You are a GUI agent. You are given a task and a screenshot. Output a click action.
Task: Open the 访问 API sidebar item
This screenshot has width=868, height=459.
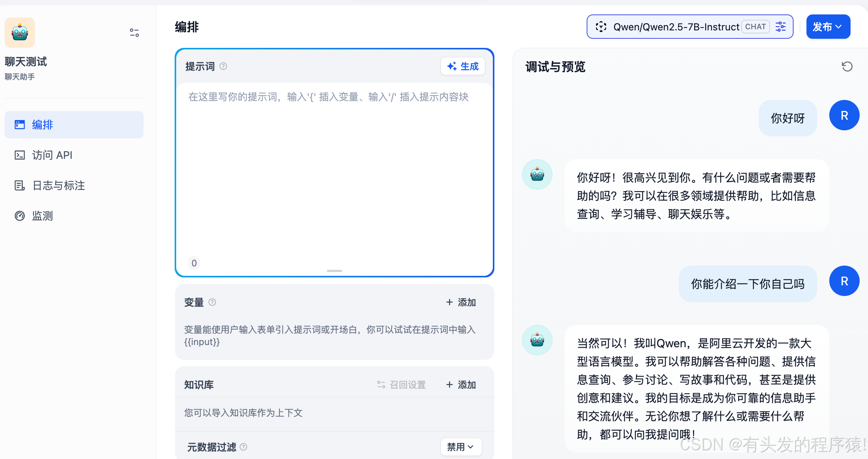tap(52, 155)
